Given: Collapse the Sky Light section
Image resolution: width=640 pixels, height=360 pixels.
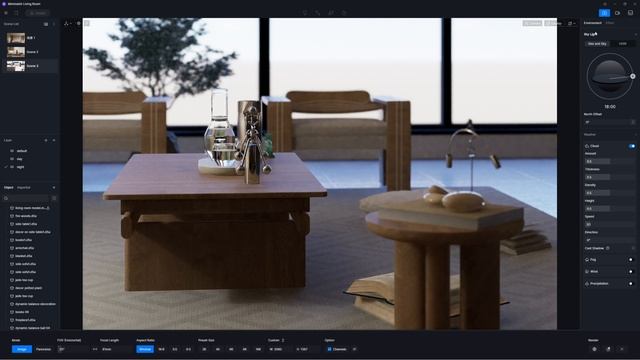Looking at the screenshot, I should click(636, 35).
